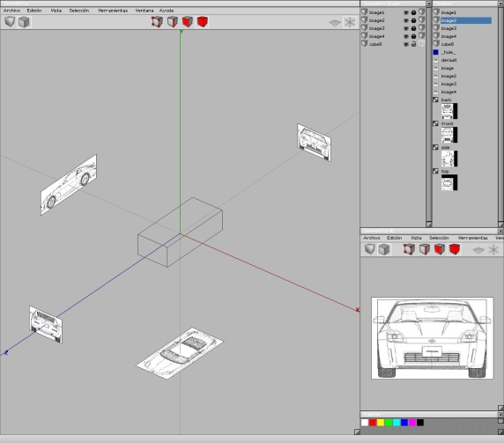Pick the red swatch in the Palette
Viewport: 504px width, 443px height.
(x=373, y=423)
